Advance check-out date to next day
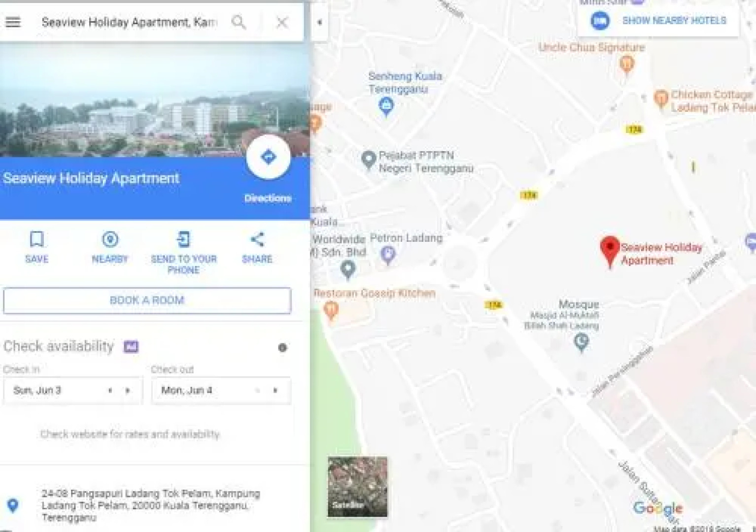The height and width of the screenshot is (532, 756). pos(275,391)
